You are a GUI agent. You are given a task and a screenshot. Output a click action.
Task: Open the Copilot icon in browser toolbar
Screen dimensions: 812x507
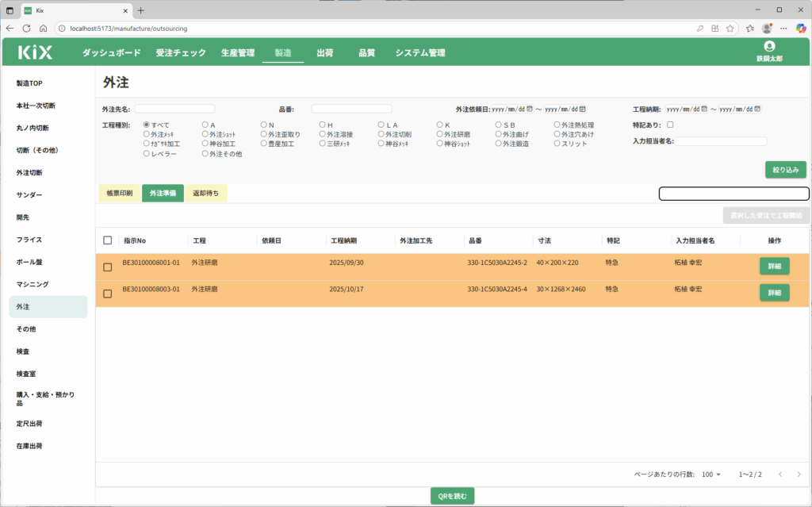tap(800, 28)
